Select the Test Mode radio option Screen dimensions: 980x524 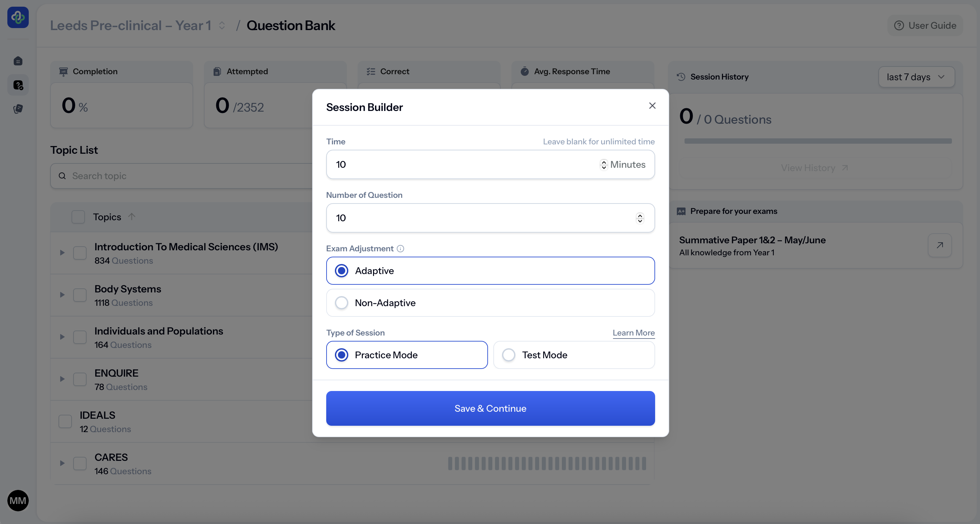tap(509, 355)
